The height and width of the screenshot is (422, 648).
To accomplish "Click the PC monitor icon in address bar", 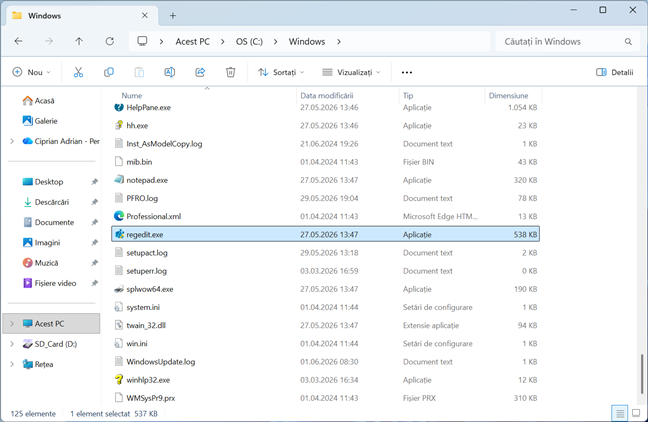I will point(142,41).
